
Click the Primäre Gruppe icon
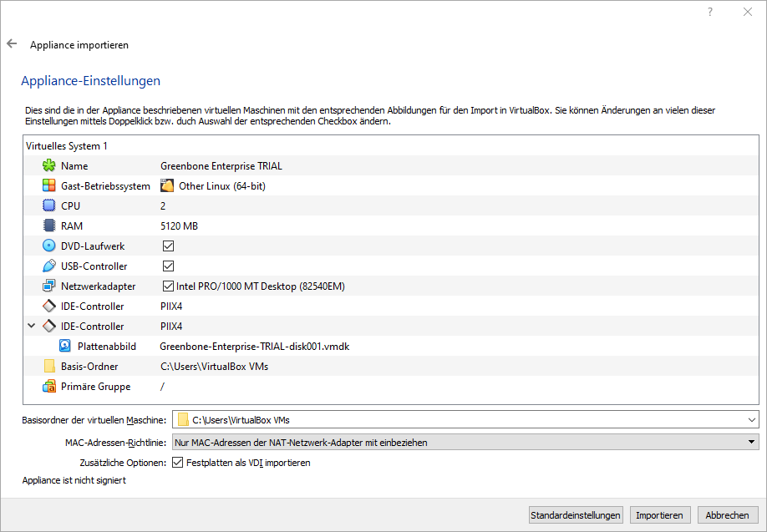point(49,387)
